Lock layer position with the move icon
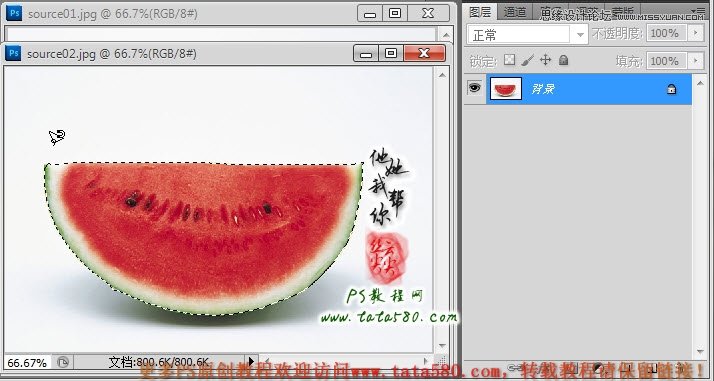Screen dimensions: 714x381 pos(546,60)
